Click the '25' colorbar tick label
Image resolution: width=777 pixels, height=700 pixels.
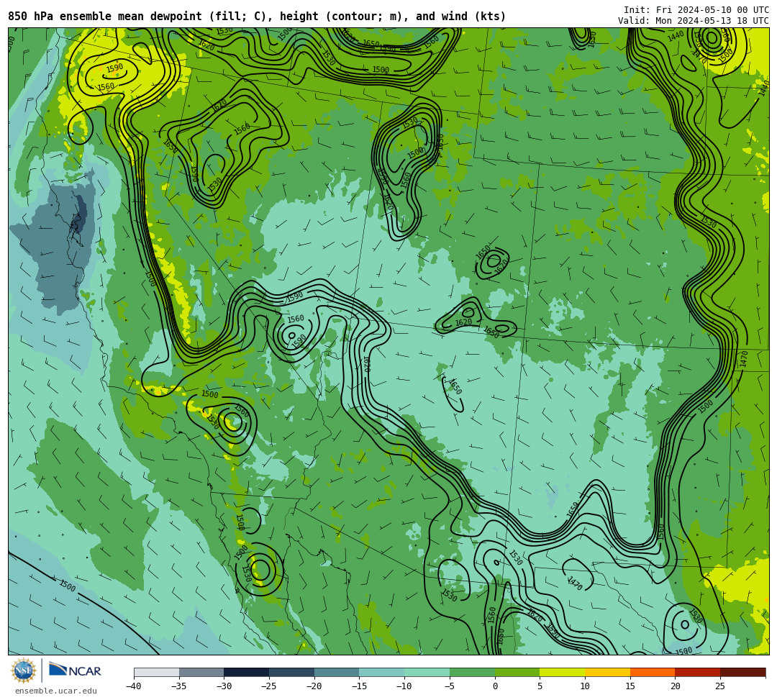[x=720, y=686]
